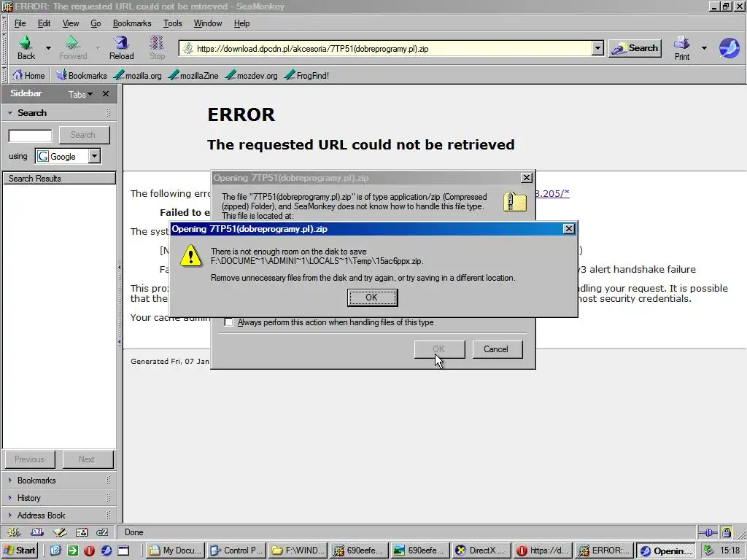
Task: Open the Help menu
Action: point(241,23)
